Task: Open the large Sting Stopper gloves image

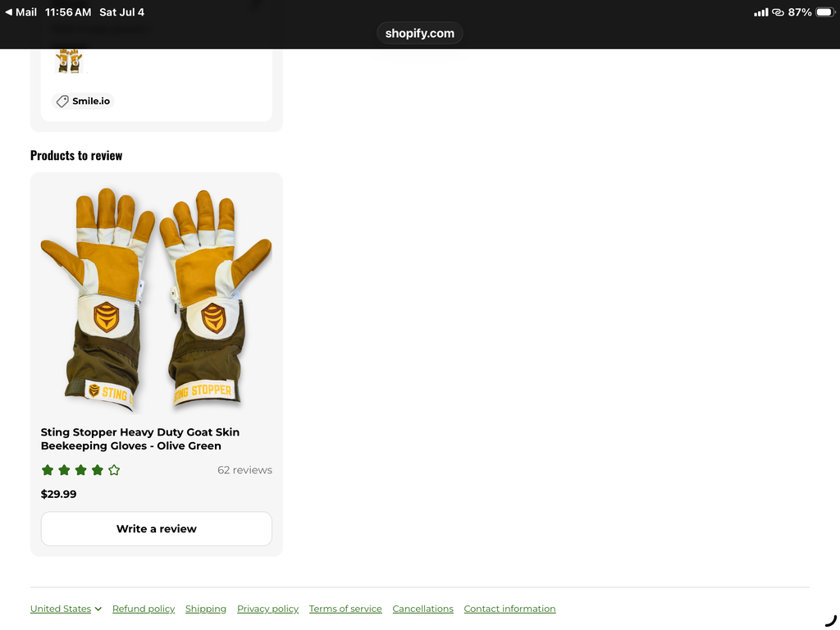Action: pyautogui.click(x=157, y=299)
